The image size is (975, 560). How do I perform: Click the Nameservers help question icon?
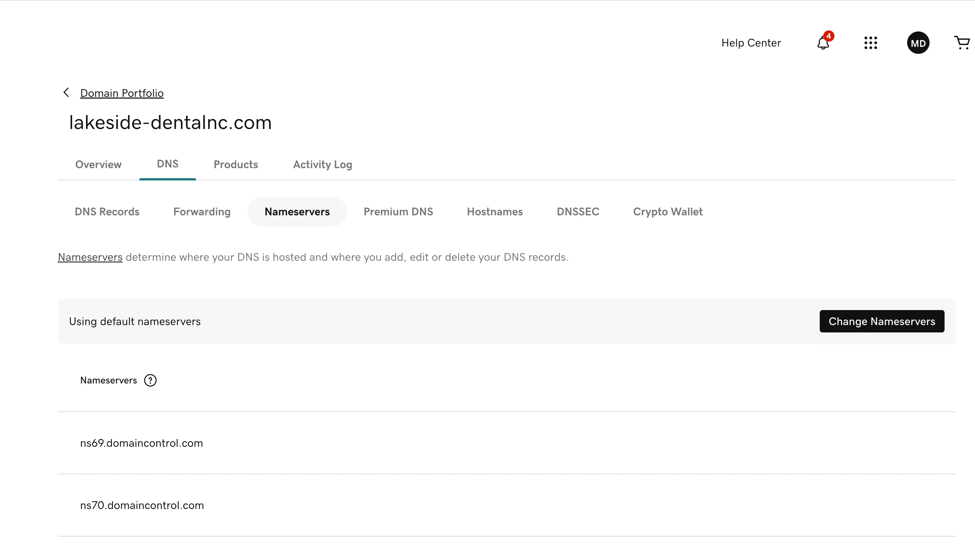(x=150, y=380)
